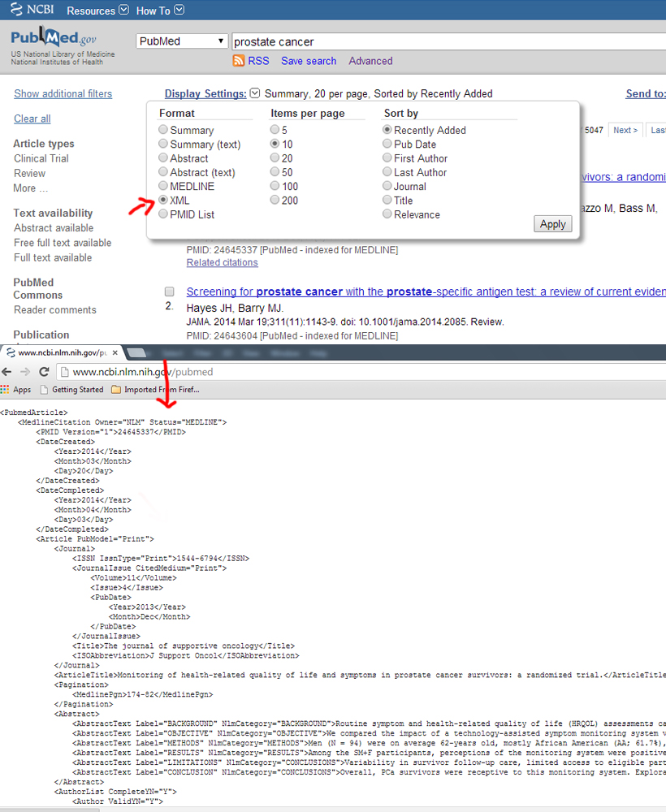Click the Clear all filters link

pos(32,119)
